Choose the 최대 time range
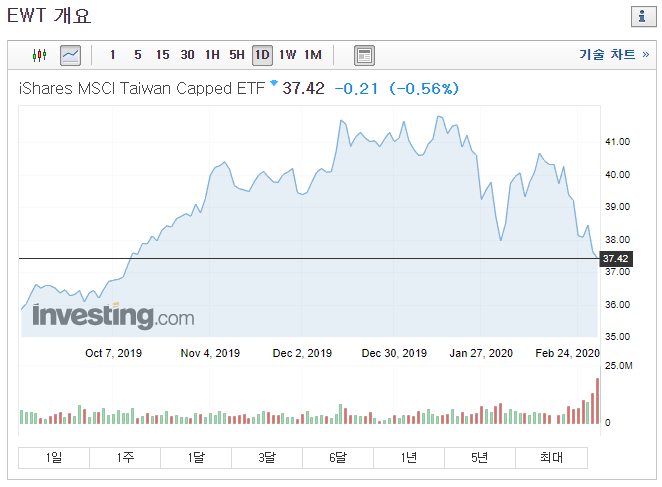This screenshot has width=662, height=487. click(551, 457)
